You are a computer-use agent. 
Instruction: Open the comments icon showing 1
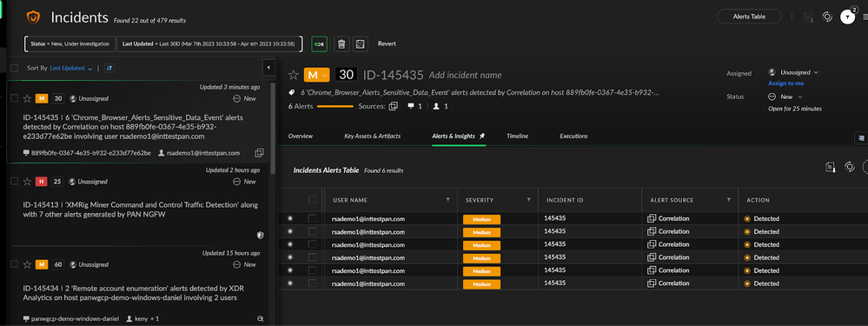point(411,106)
